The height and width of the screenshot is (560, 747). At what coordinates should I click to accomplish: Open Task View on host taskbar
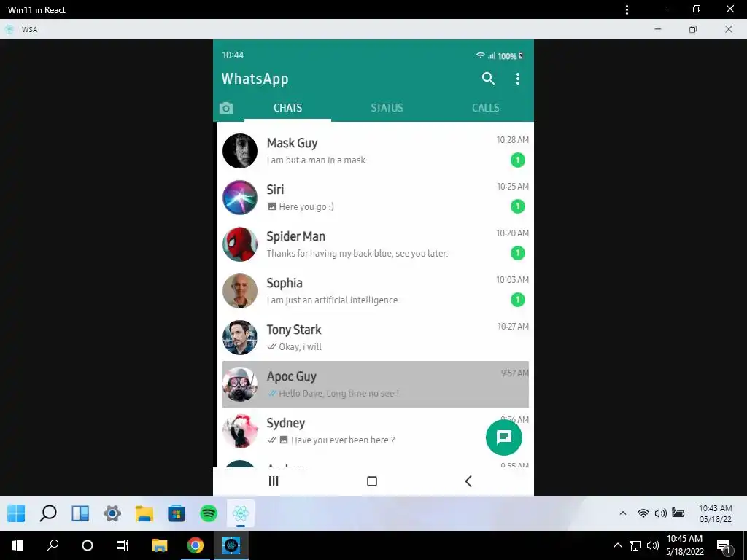[x=123, y=545]
